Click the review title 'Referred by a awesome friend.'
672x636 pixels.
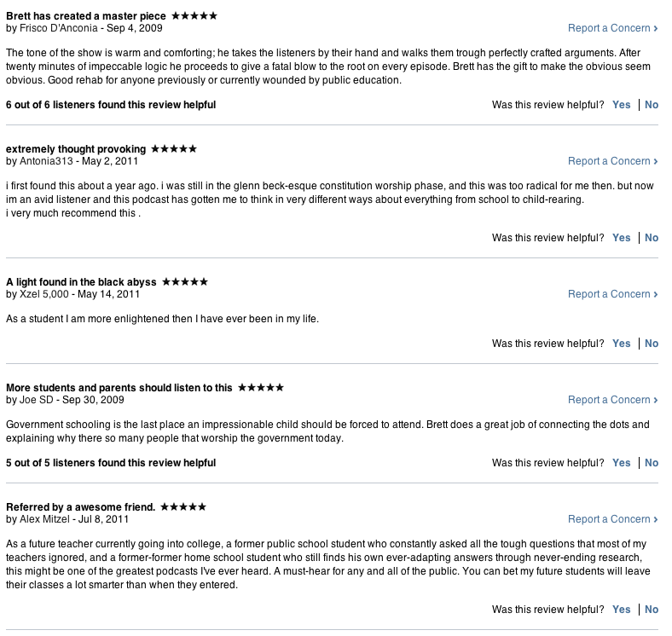[x=80, y=506]
